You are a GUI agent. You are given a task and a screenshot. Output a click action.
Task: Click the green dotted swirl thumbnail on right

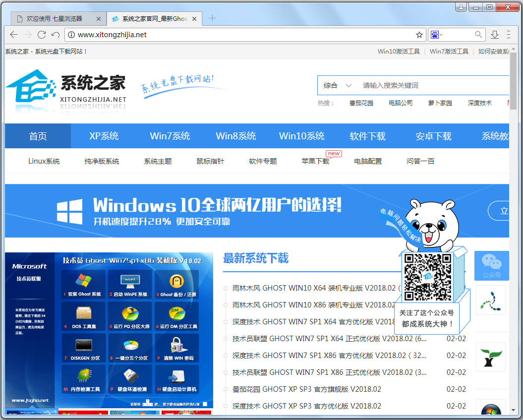point(490,300)
